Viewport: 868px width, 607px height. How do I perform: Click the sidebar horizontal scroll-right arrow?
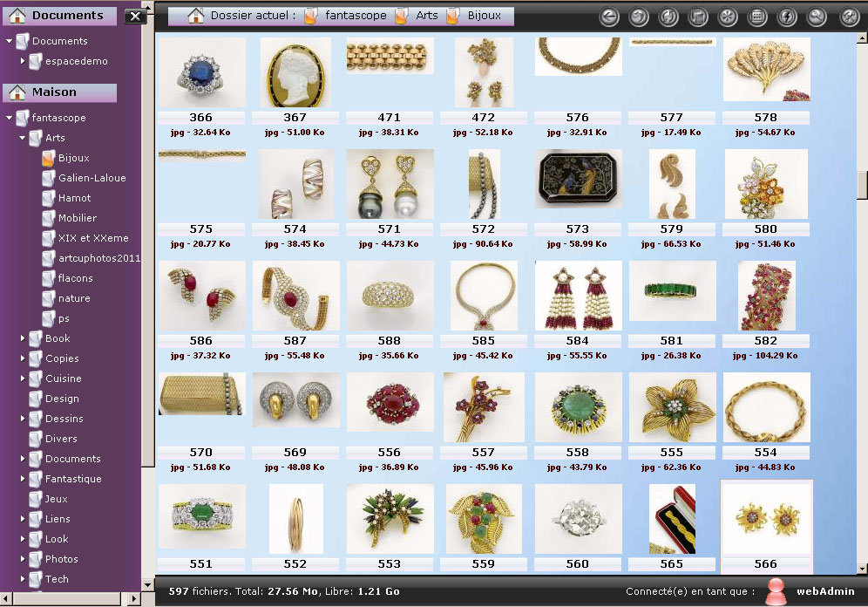point(134,598)
